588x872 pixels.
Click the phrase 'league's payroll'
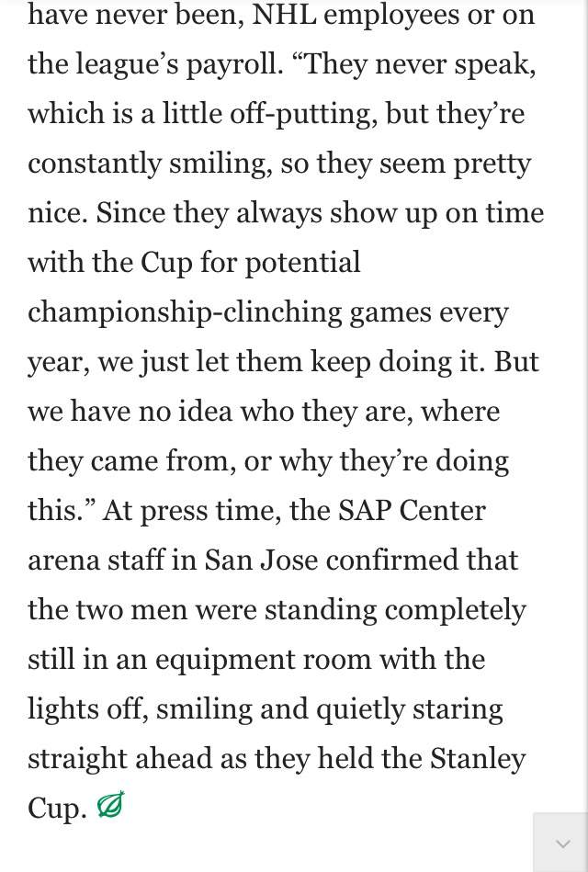(x=175, y=64)
